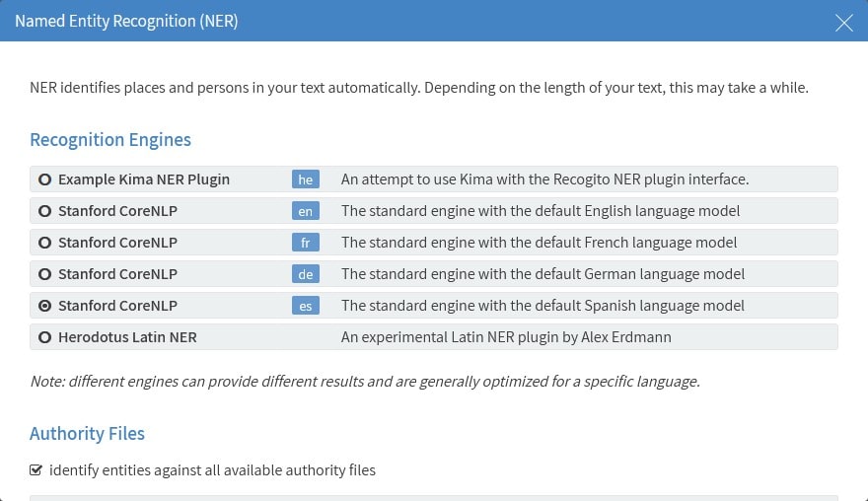Click the selected Spanish CoreNLP radio button
The width and height of the screenshot is (868, 501).
tap(44, 306)
